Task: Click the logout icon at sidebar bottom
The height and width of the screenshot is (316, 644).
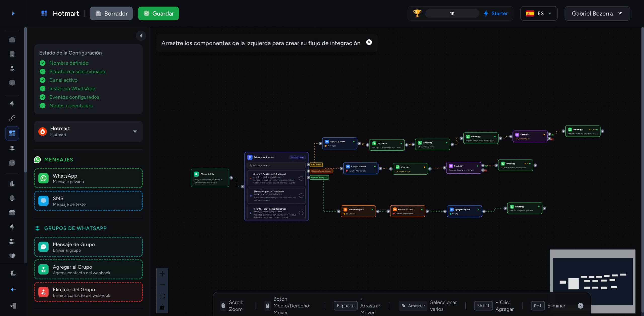Action: pos(13,306)
